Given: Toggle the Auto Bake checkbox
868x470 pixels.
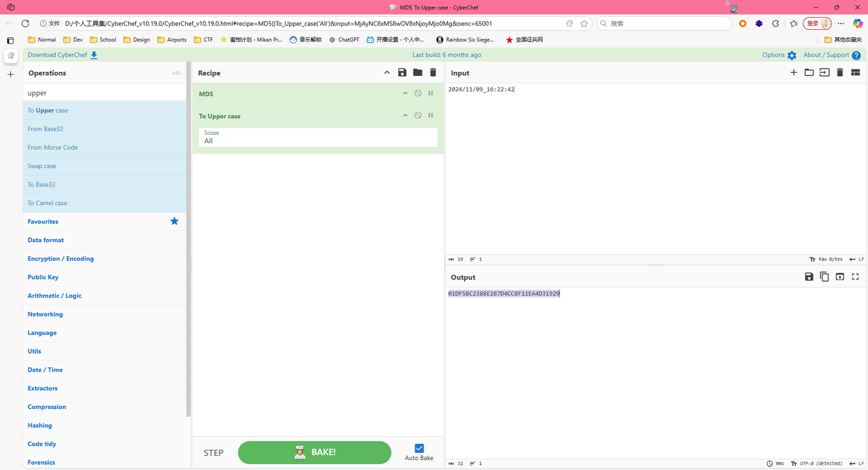Looking at the screenshot, I should (419, 448).
